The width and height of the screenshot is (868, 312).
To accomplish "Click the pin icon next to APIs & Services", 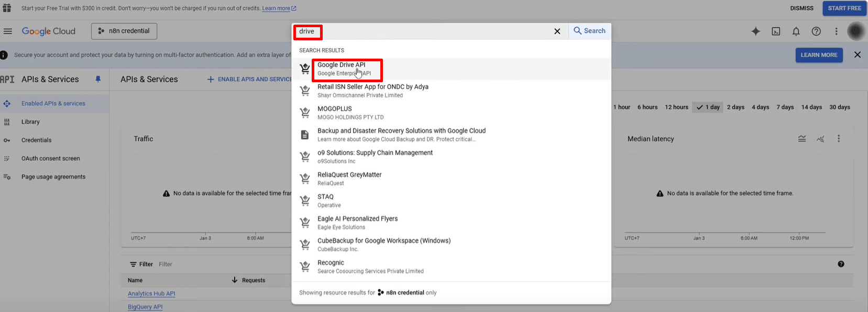I will click(98, 80).
